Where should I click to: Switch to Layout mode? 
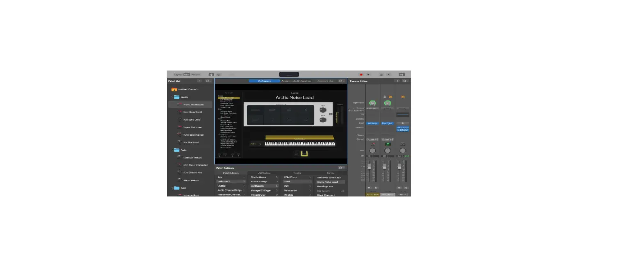click(178, 74)
